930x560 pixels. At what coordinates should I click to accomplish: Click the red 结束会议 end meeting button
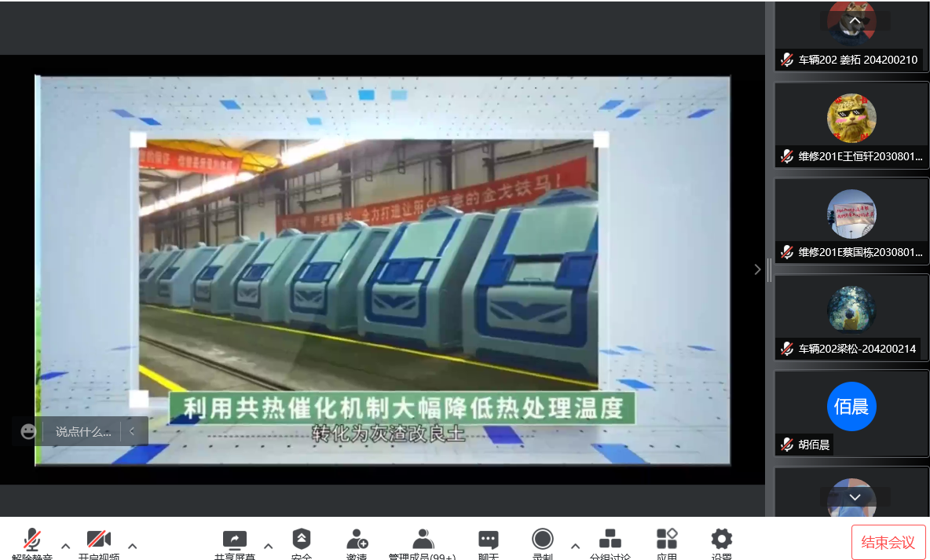(888, 542)
